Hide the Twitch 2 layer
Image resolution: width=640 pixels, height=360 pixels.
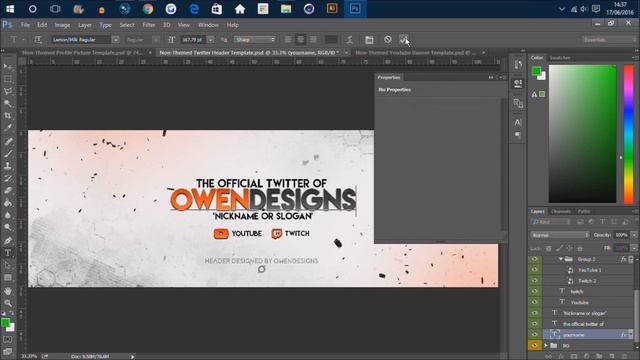tap(535, 280)
